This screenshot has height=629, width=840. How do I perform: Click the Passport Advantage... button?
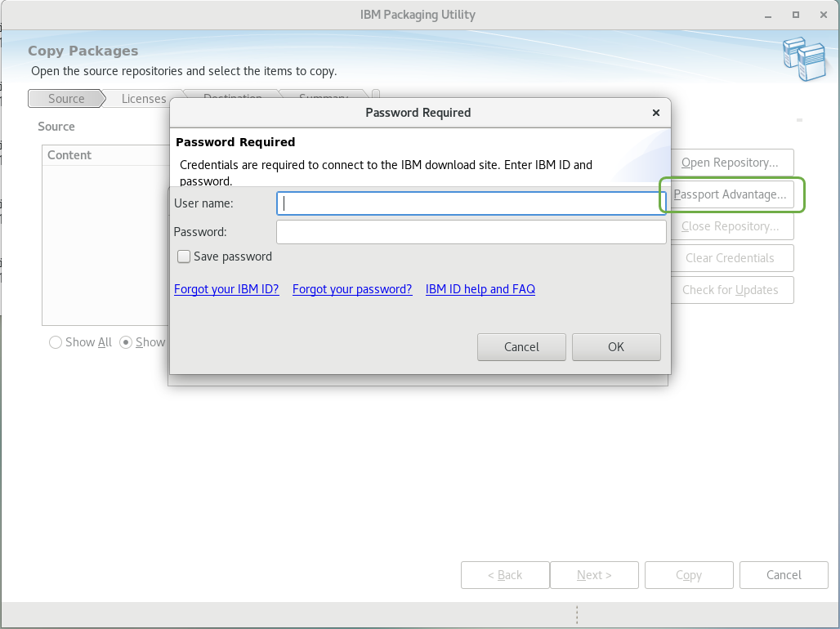(x=732, y=194)
